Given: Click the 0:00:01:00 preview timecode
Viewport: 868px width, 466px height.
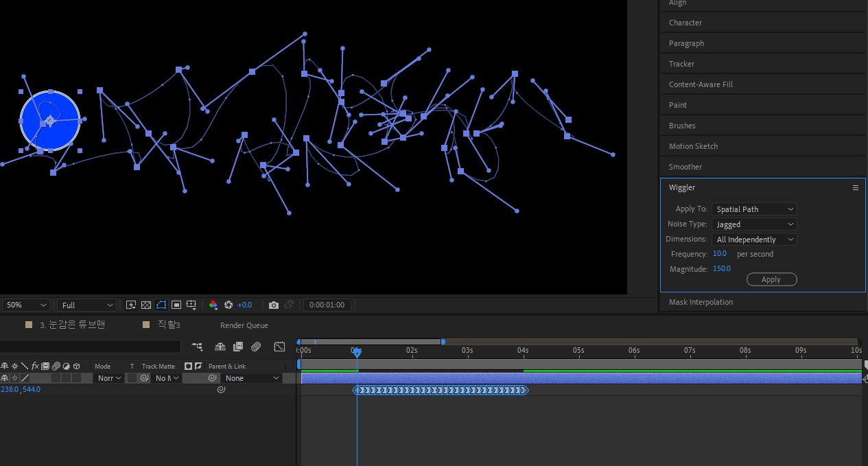Looking at the screenshot, I should 328,305.
